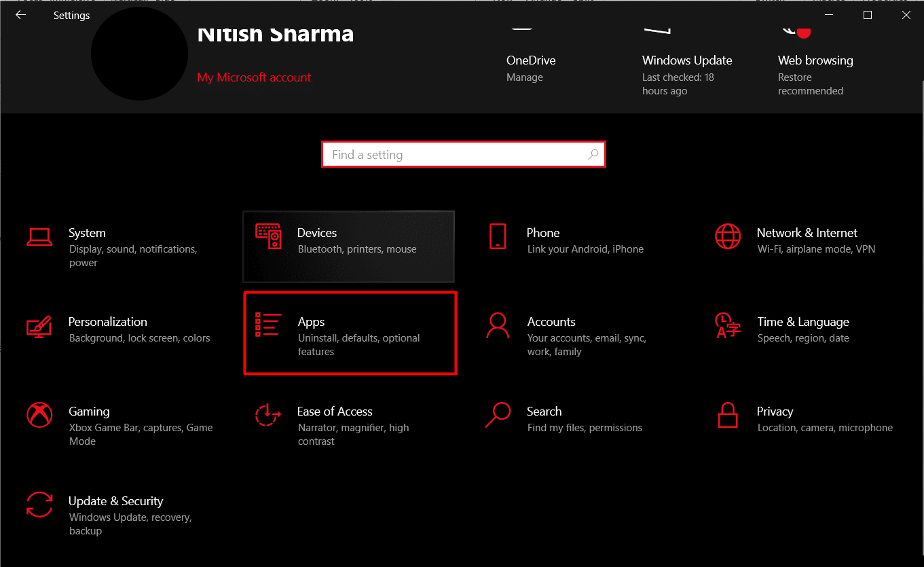
Task: Open Phone settings label
Action: pos(543,233)
